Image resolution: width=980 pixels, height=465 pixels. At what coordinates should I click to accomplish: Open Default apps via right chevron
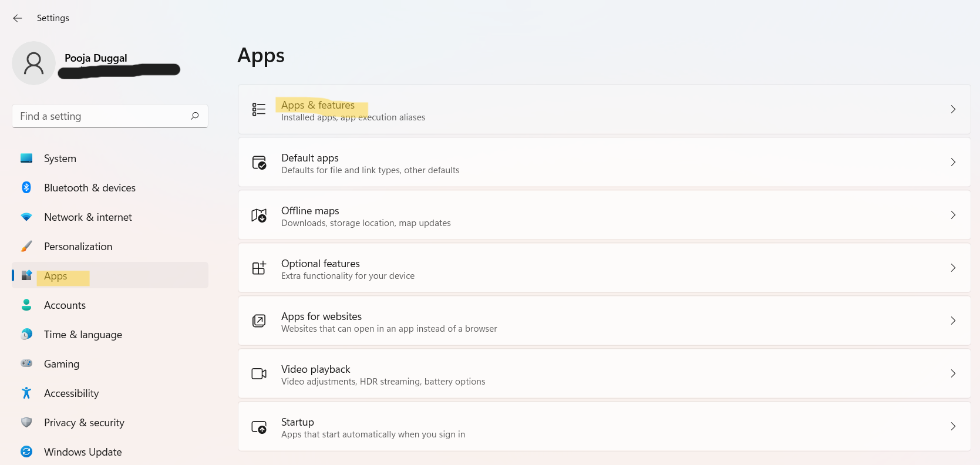click(953, 162)
